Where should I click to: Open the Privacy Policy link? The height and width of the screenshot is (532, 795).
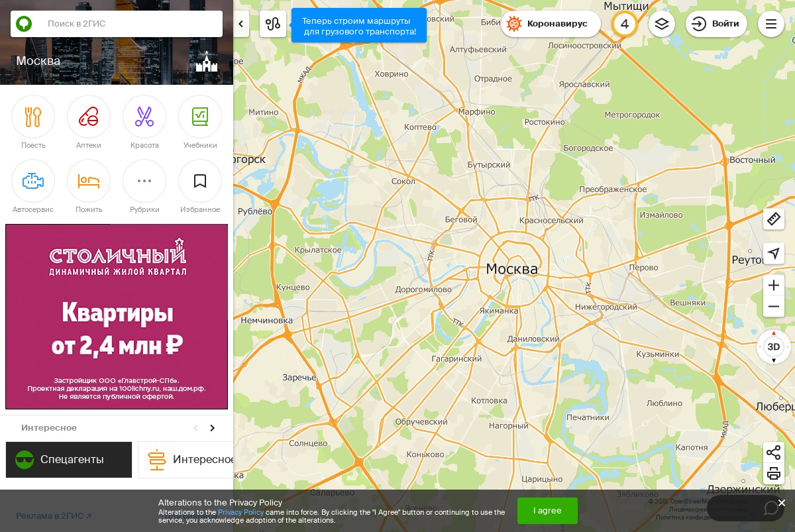tap(240, 512)
